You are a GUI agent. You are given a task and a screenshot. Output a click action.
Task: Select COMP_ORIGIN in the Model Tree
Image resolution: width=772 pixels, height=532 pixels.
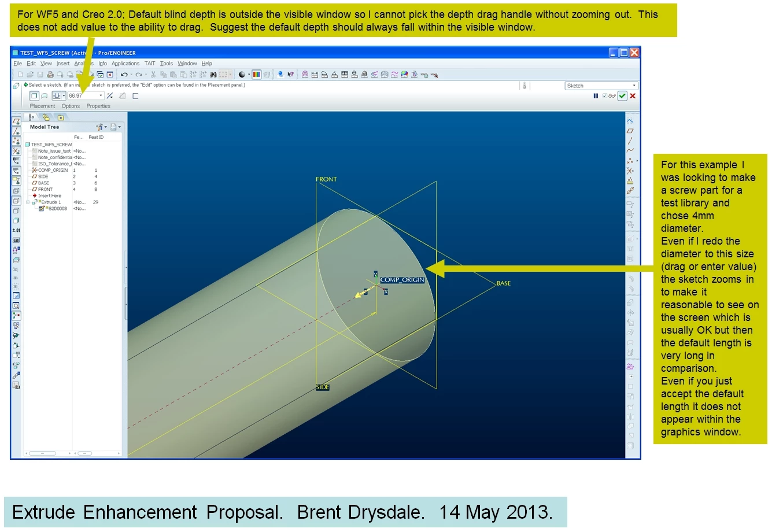[53, 170]
